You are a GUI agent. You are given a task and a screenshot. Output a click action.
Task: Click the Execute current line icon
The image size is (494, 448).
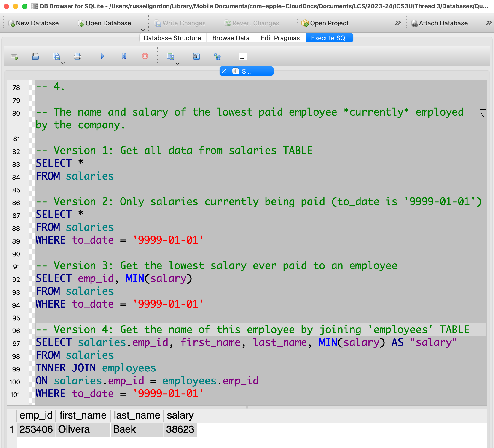point(124,57)
